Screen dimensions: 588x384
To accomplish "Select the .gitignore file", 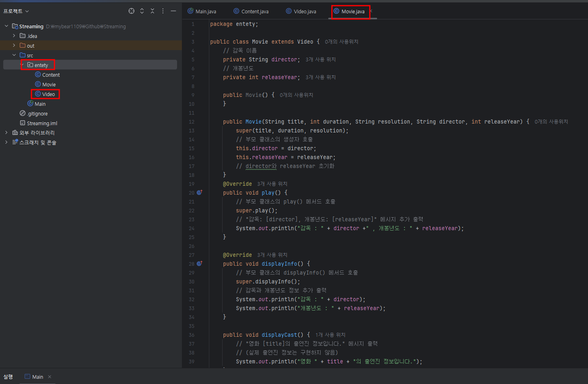I will coord(38,113).
